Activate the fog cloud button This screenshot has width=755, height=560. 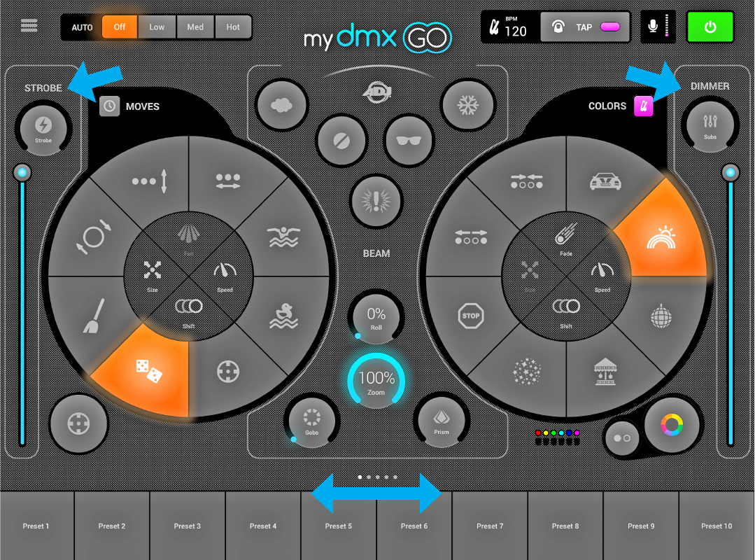pyautogui.click(x=282, y=105)
